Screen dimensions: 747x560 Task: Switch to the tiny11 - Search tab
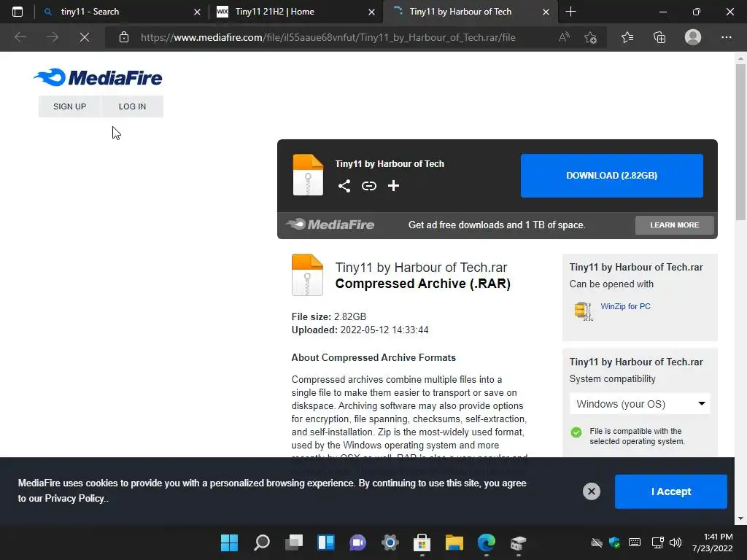122,12
